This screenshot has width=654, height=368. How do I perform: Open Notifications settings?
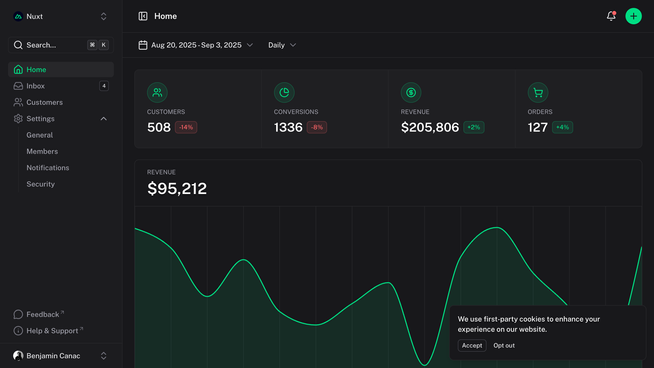point(48,168)
